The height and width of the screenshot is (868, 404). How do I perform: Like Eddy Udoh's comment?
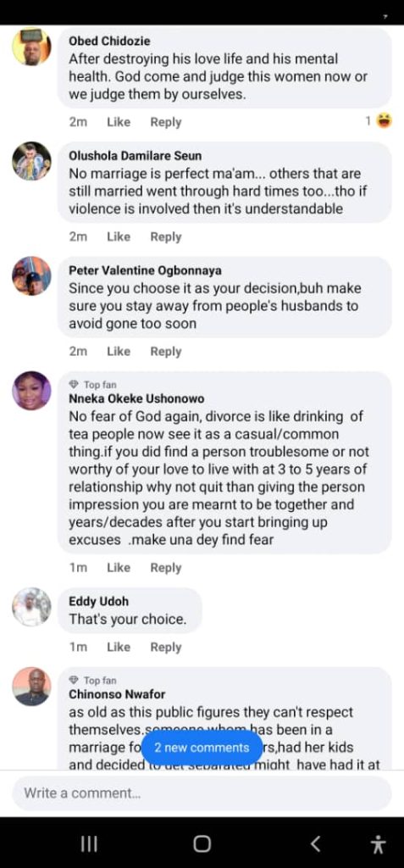(x=119, y=647)
